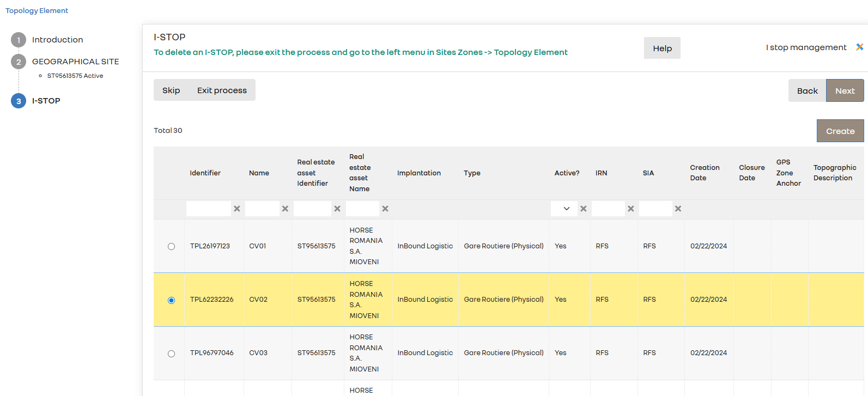868x396 pixels.
Task: Clear Real estate asset Name filter X
Action: 385,209
